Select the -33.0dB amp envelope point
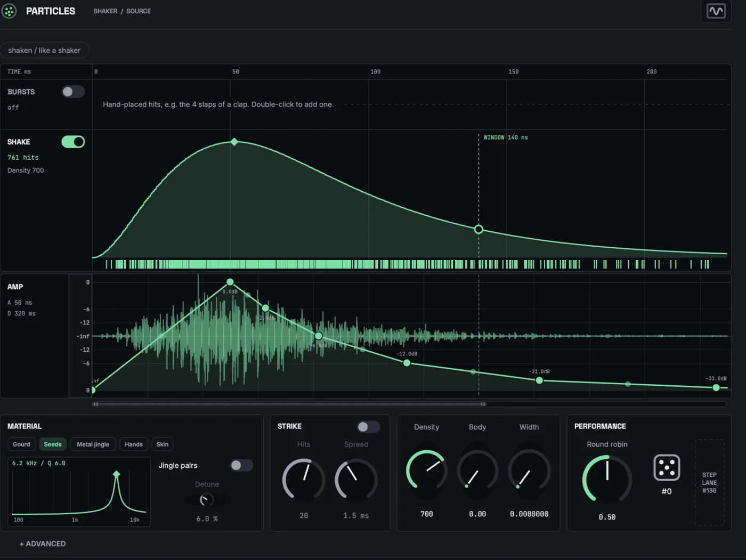This screenshot has width=746, height=560. click(716, 387)
